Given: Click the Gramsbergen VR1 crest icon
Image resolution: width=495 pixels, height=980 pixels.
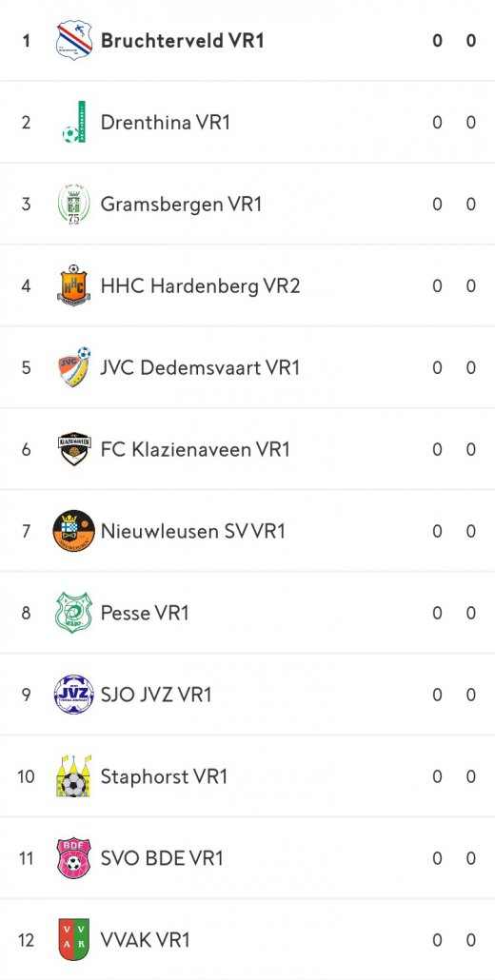Looking at the screenshot, I should tap(73, 205).
